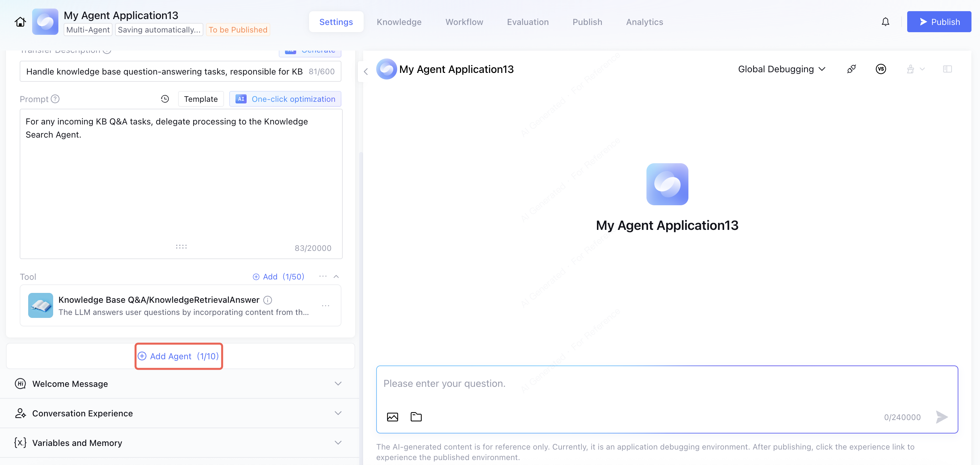Click the send message arrow

[941, 417]
